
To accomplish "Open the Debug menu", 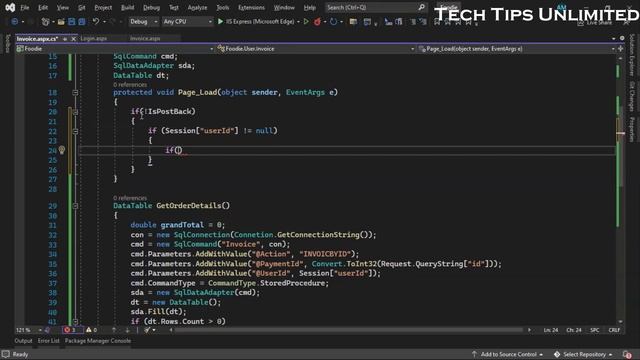I will point(151,7).
